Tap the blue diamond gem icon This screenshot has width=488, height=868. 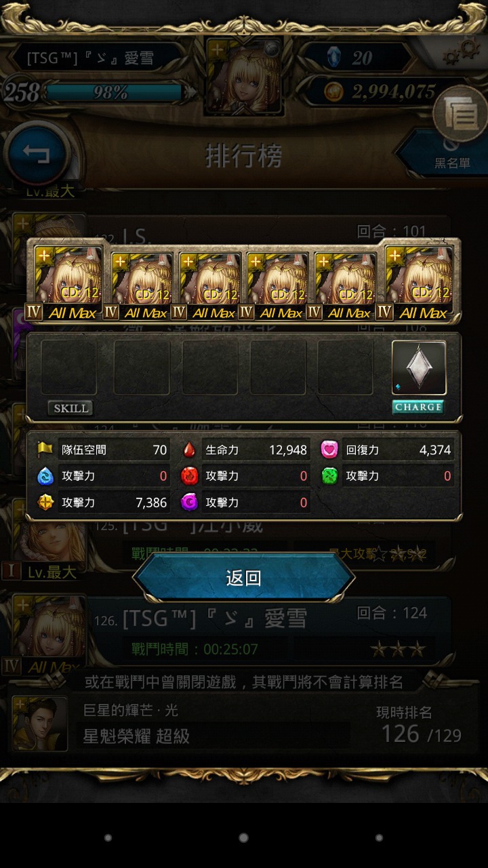[x=334, y=58]
